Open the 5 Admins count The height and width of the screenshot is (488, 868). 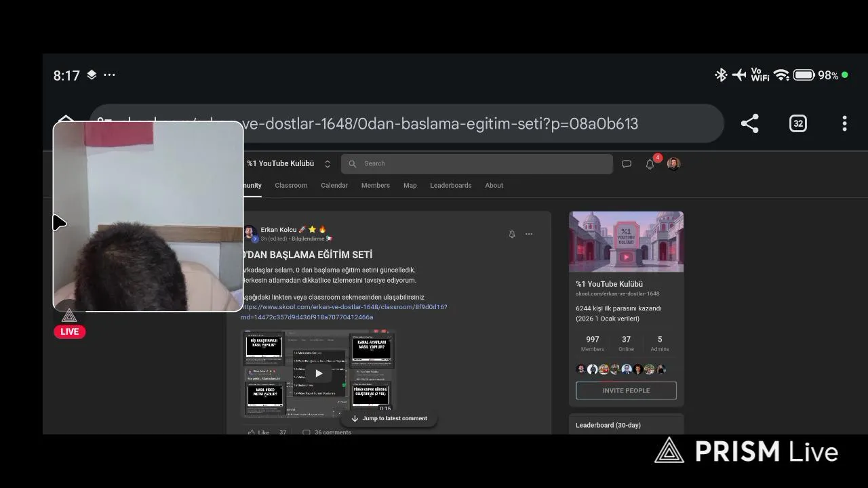(x=660, y=344)
